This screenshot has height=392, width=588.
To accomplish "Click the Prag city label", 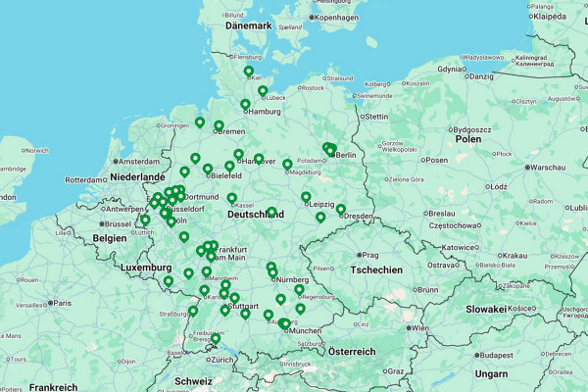I will click(x=370, y=254).
